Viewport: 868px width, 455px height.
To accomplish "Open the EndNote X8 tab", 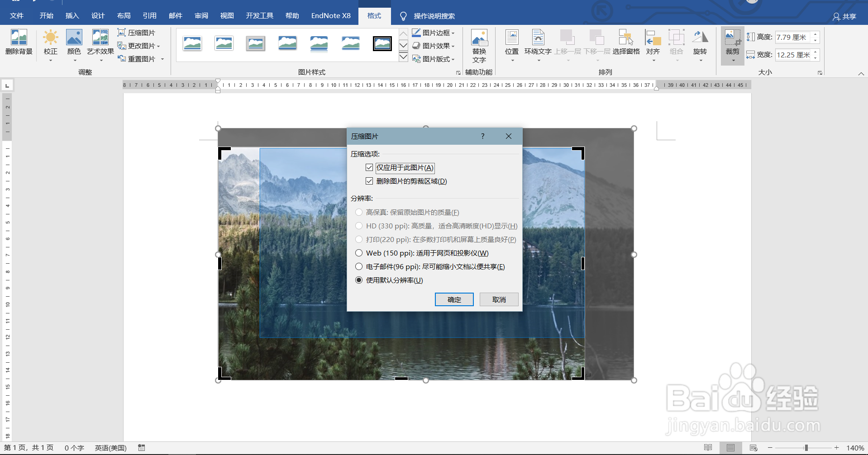I will (330, 15).
